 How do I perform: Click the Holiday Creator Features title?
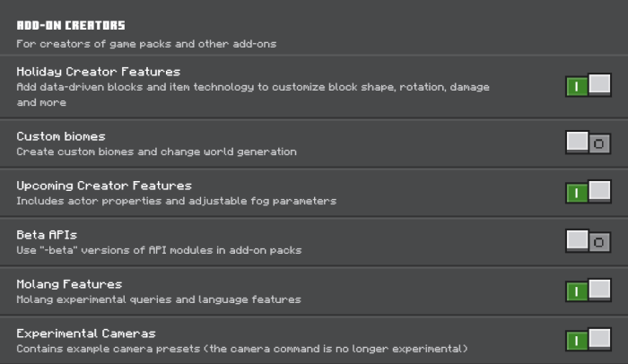[x=98, y=71]
